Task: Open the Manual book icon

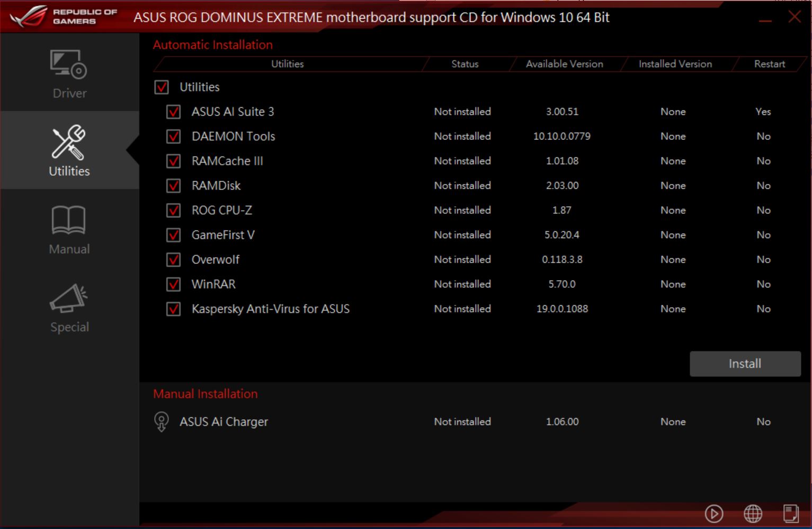Action: click(x=68, y=220)
